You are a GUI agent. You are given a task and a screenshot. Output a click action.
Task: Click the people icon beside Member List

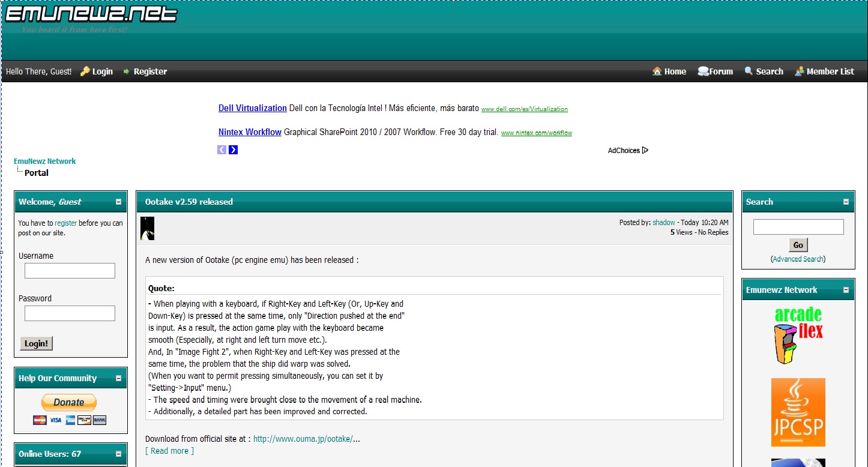click(x=799, y=71)
